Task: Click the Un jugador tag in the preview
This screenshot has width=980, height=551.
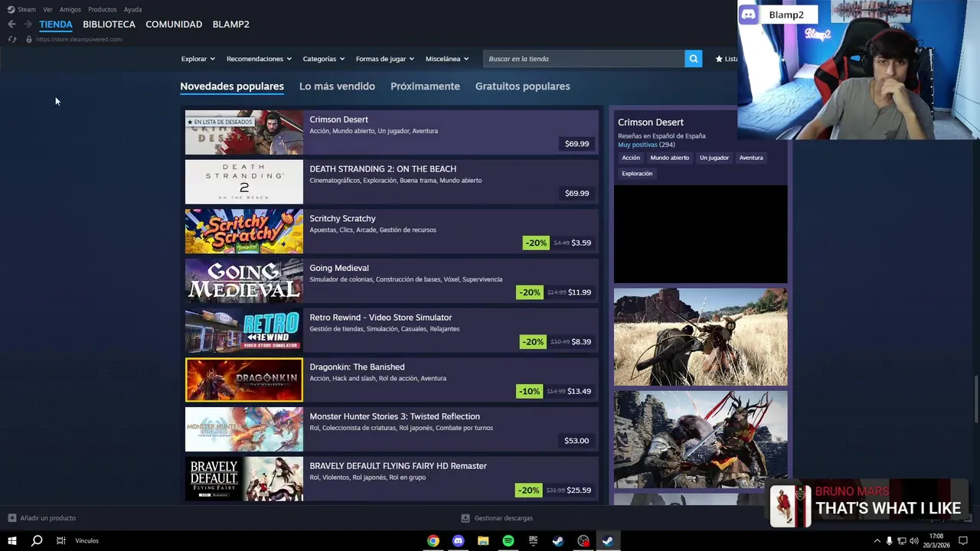Action: [714, 158]
